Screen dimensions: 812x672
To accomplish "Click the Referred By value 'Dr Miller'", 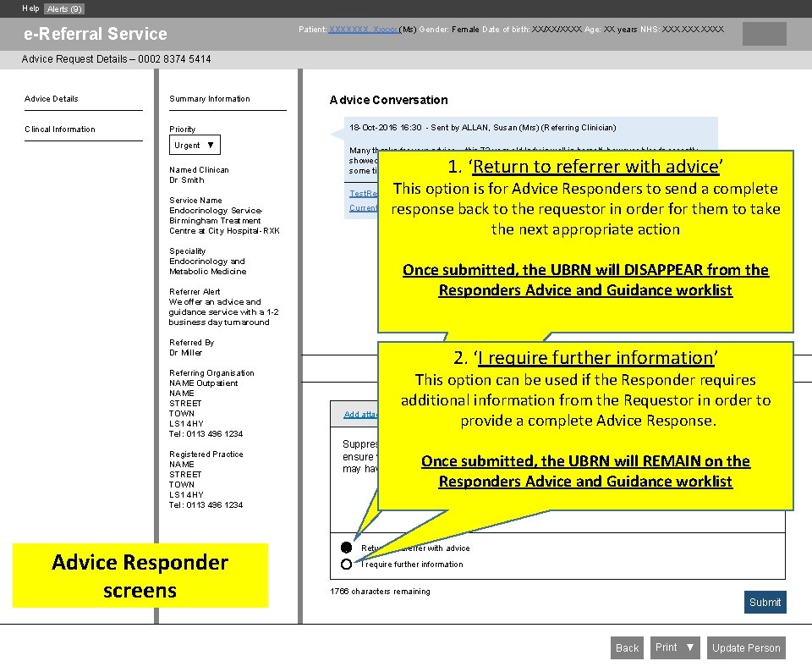I will pyautogui.click(x=185, y=352).
